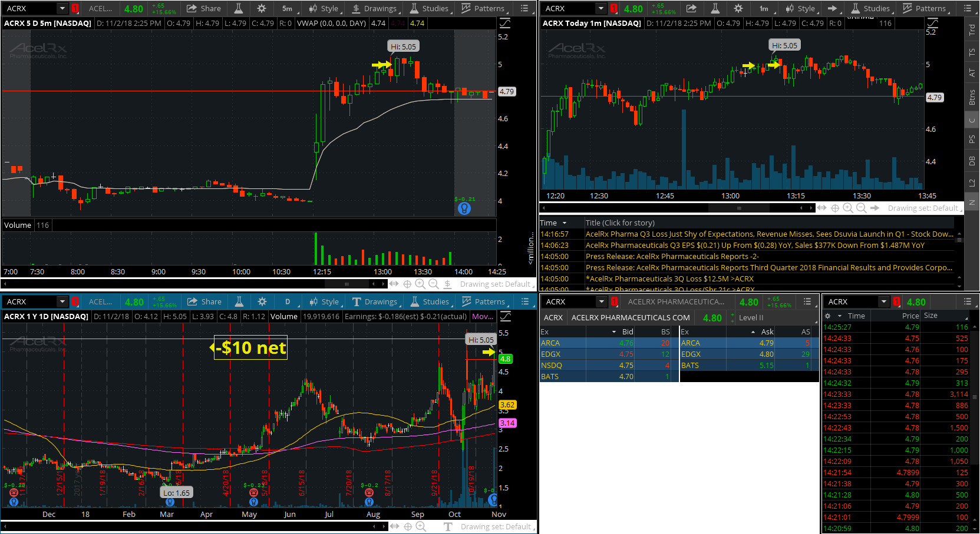Toggle the scale icon of the daily chart

click(x=505, y=317)
